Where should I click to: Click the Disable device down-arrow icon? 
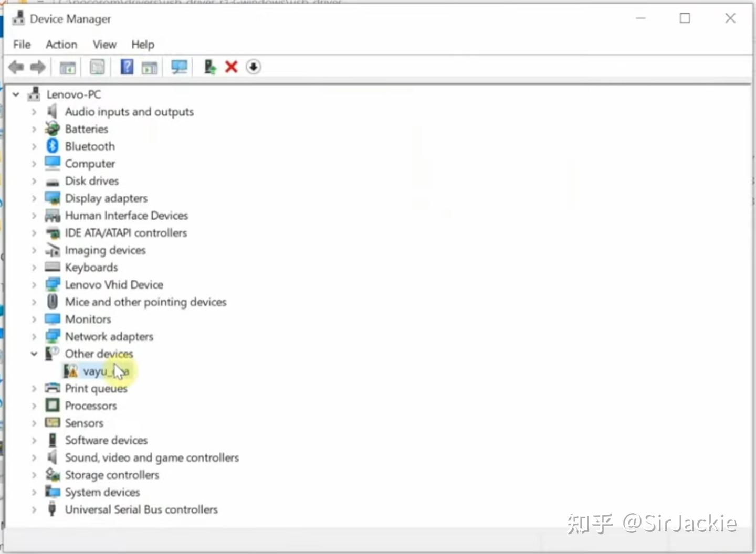(253, 67)
